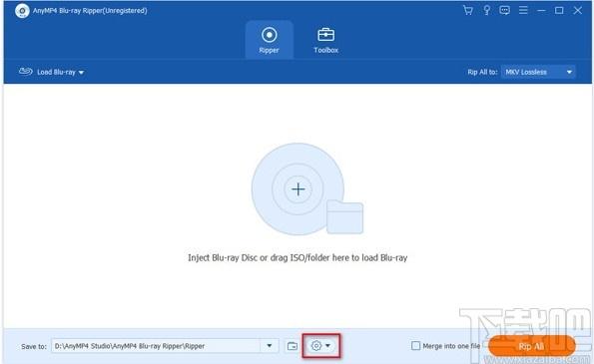Switch to the Ripper tab

pos(269,40)
